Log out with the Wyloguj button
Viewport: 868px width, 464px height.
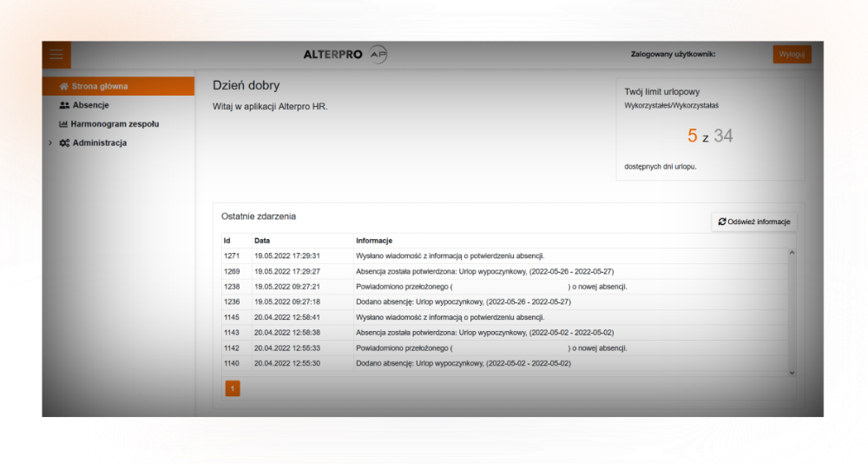tap(792, 54)
